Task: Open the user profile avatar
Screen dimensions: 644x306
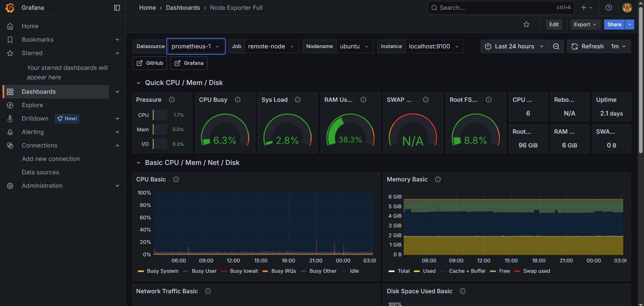Action: [x=627, y=8]
